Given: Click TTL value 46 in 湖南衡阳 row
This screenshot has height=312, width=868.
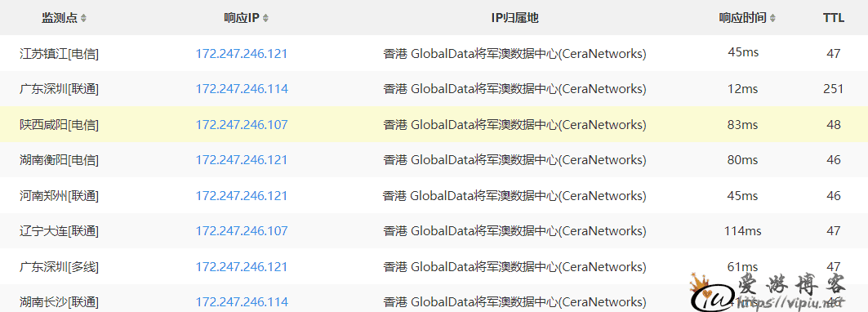Looking at the screenshot, I should coord(834,160).
